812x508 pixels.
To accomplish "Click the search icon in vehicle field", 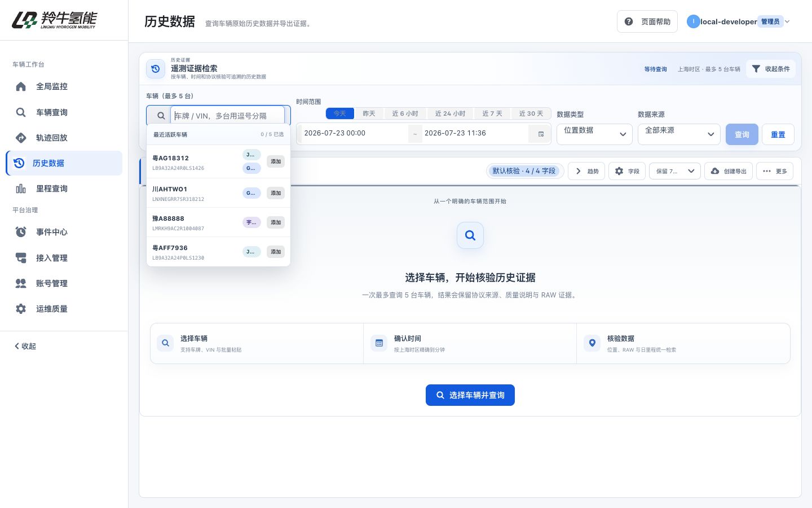I will pos(161,116).
